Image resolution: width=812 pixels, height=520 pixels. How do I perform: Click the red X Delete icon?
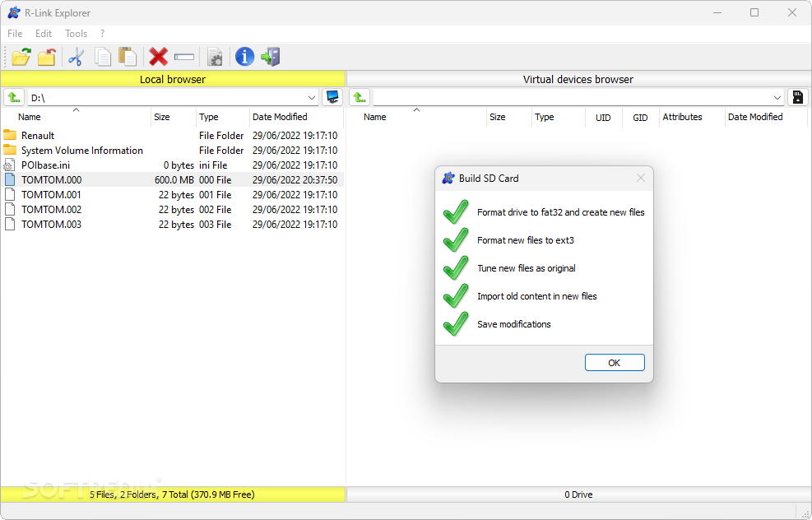click(x=158, y=57)
